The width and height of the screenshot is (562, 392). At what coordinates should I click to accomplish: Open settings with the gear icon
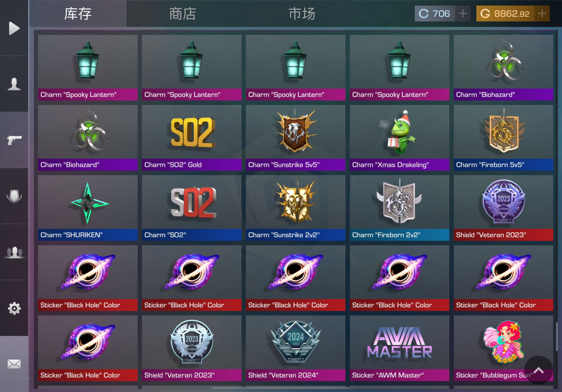coord(14,308)
